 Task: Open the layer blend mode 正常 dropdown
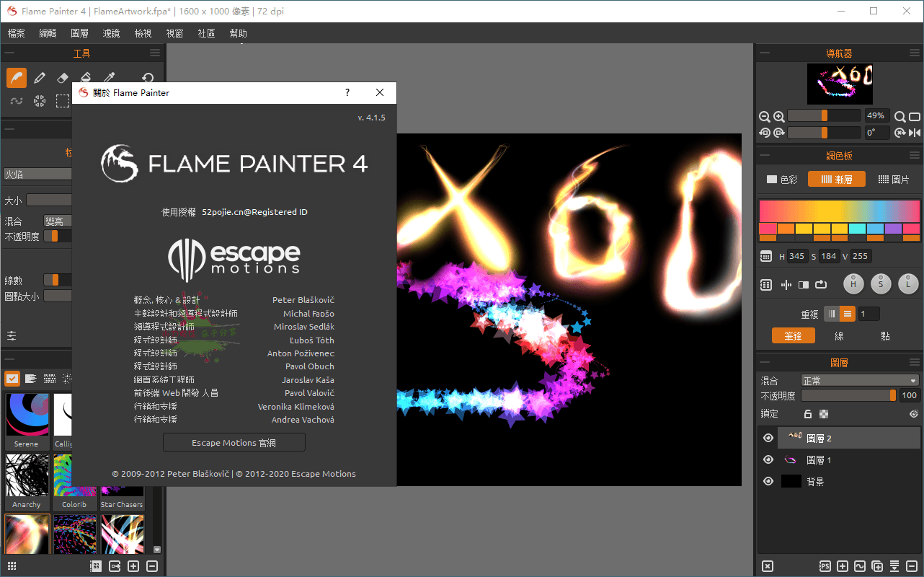860,380
